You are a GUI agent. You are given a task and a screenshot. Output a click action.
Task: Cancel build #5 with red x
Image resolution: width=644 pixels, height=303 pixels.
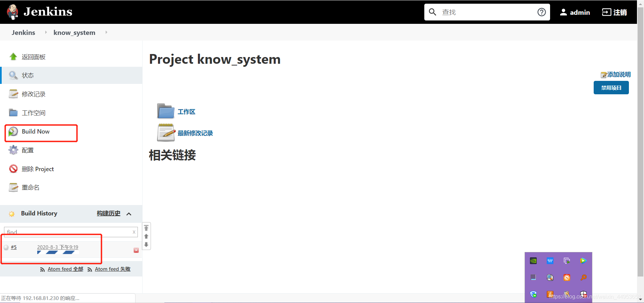136,250
